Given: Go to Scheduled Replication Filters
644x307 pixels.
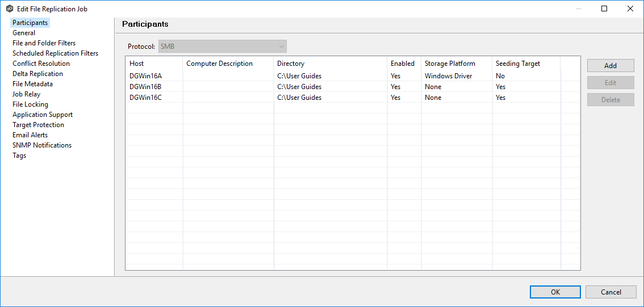Looking at the screenshot, I should 55,53.
